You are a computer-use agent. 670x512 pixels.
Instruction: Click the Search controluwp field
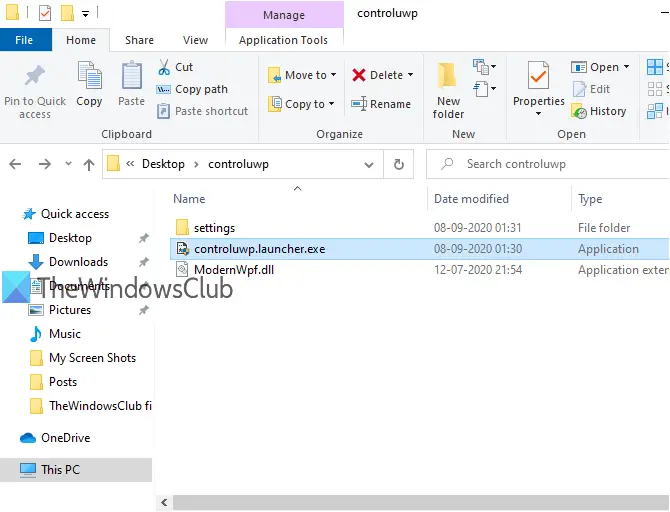point(548,164)
